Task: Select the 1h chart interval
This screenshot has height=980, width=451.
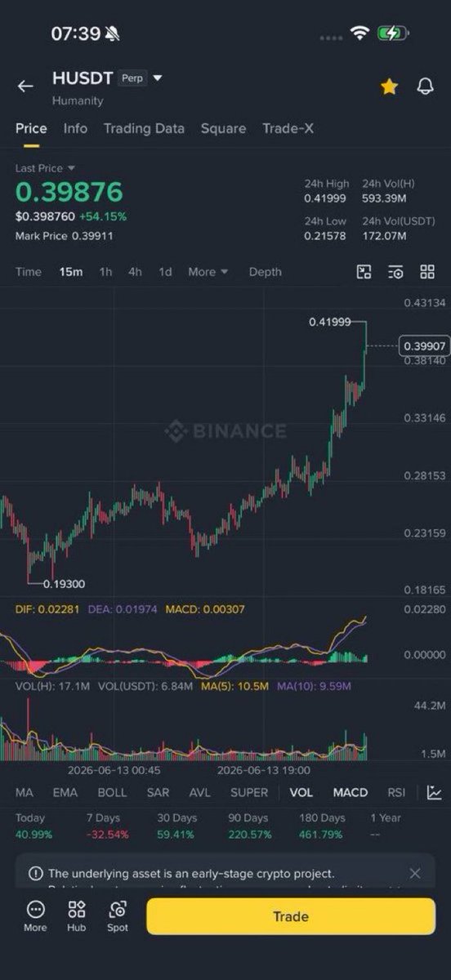Action: point(105,272)
